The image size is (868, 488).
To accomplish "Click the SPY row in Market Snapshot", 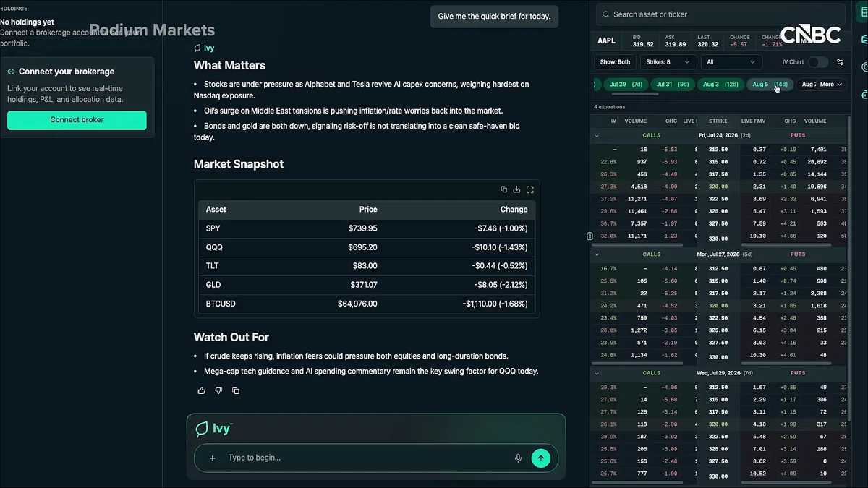I will (368, 228).
